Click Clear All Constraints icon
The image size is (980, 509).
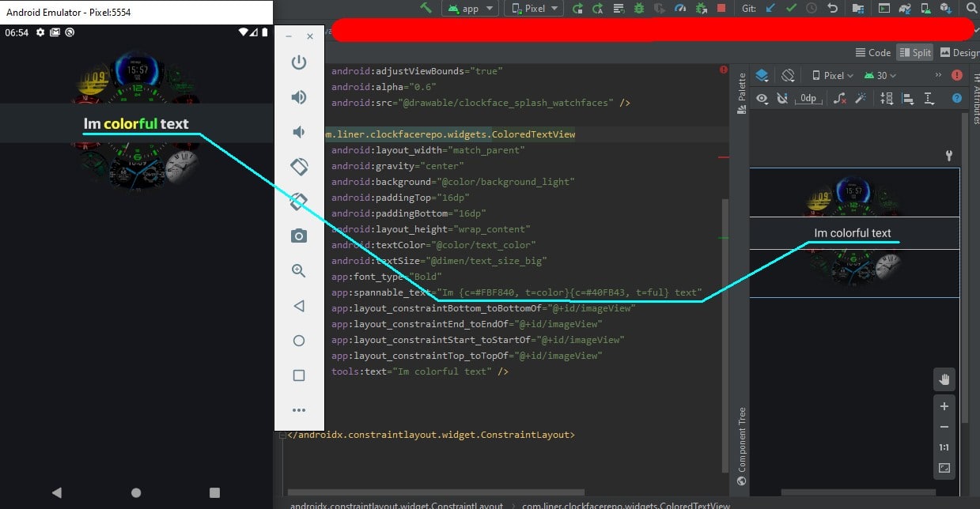pos(841,99)
